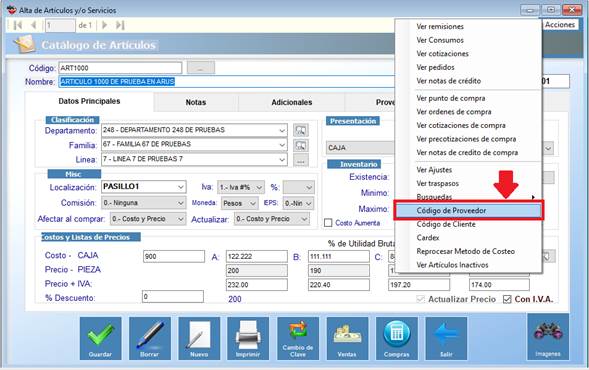Image resolution: width=589 pixels, height=370 pixels.
Task: Open the Comisión dropdown
Action: coord(180,203)
